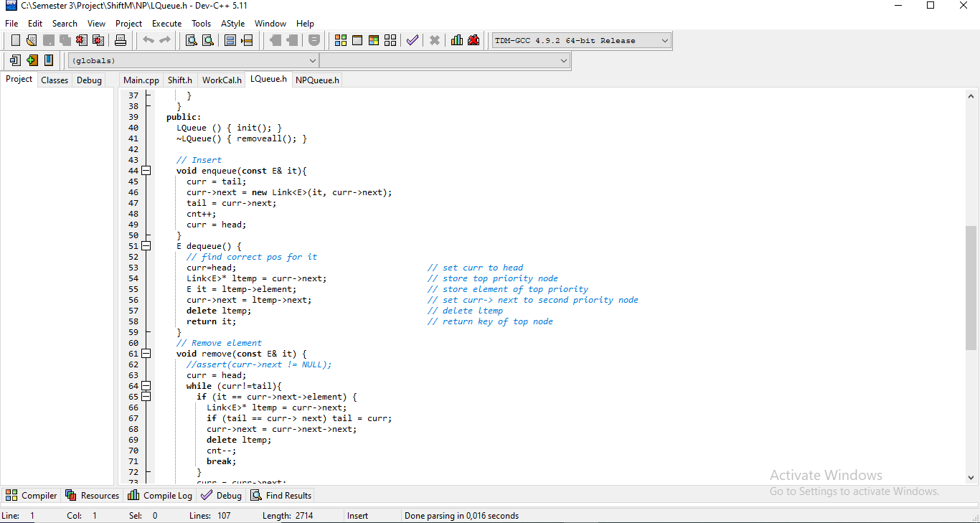Open the Compile Log bottom panel tab
Screen dimensions: 980x523
(160, 495)
